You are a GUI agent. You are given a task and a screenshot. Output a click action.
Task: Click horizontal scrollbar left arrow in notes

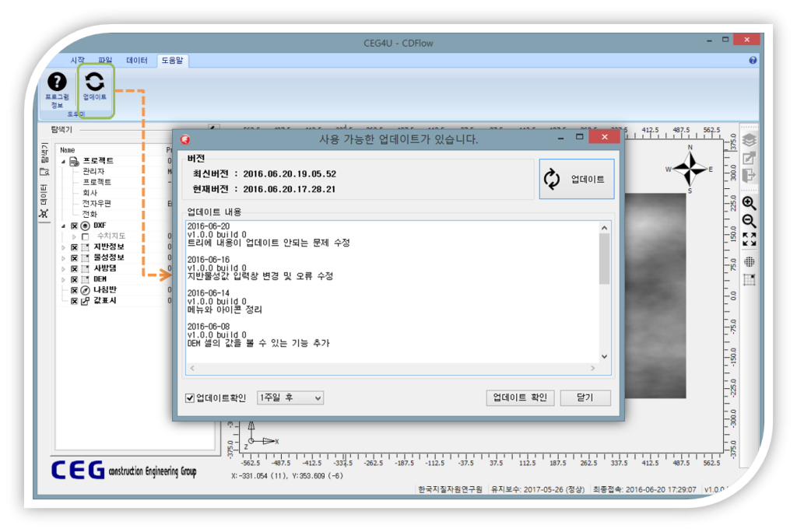pos(192,368)
